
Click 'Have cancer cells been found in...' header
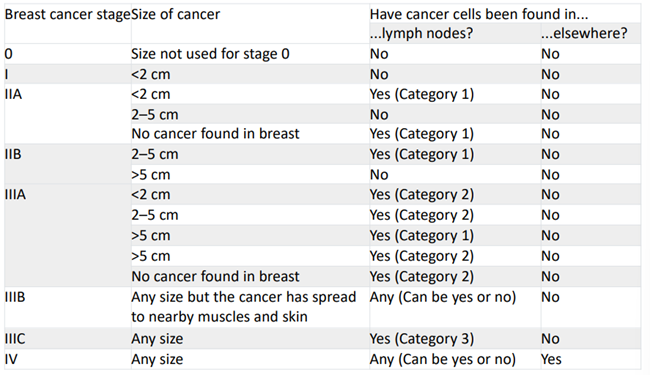(479, 15)
